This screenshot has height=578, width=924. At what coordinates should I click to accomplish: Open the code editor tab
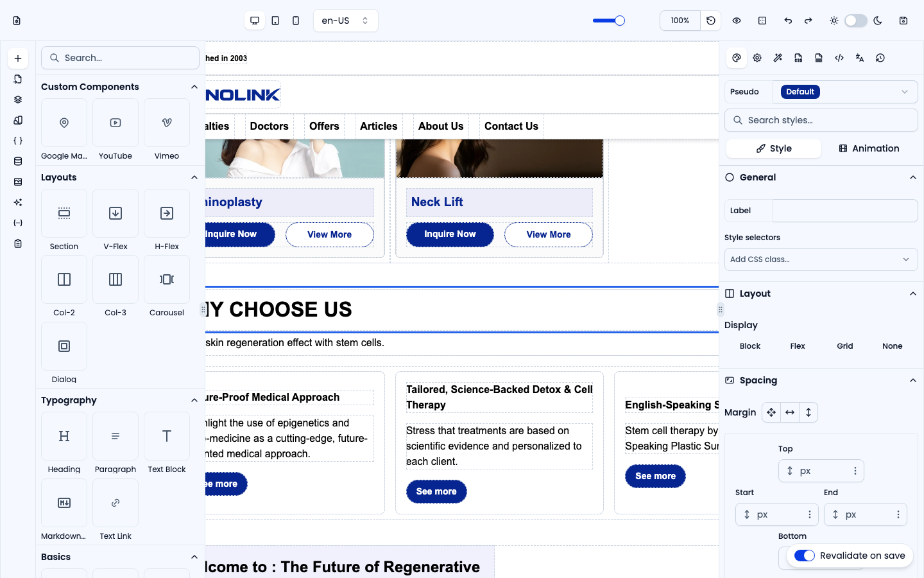(839, 58)
